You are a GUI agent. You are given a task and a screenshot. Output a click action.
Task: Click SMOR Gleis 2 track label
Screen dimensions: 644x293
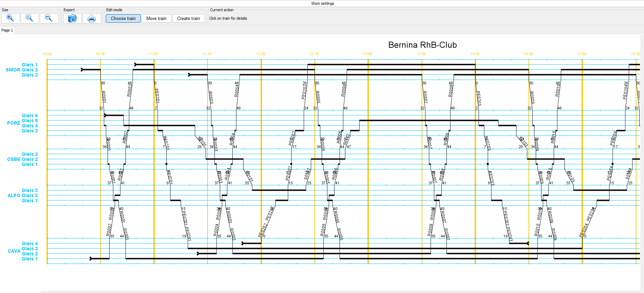pos(30,70)
